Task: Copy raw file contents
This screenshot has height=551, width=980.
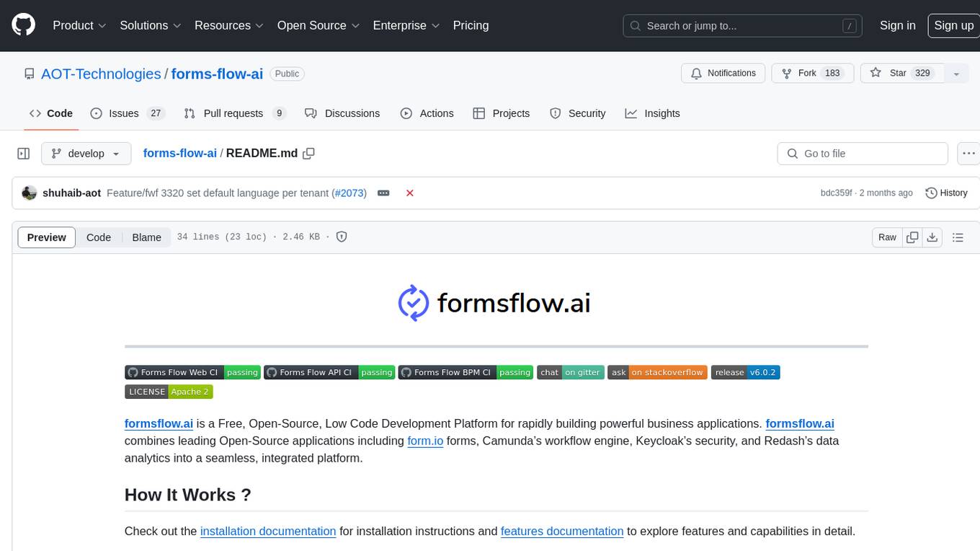Action: 913,237
